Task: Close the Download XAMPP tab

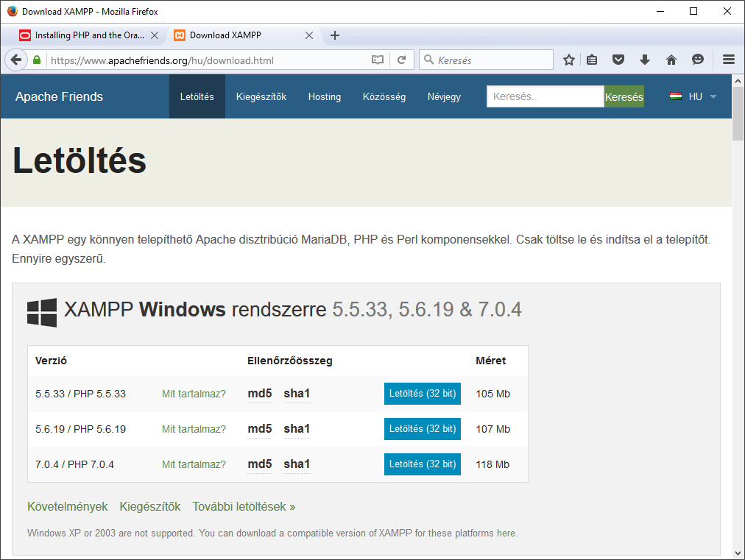Action: coord(309,35)
